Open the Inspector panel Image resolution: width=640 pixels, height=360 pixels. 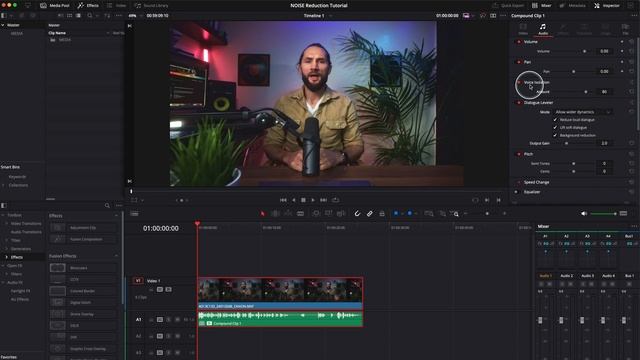tap(607, 5)
